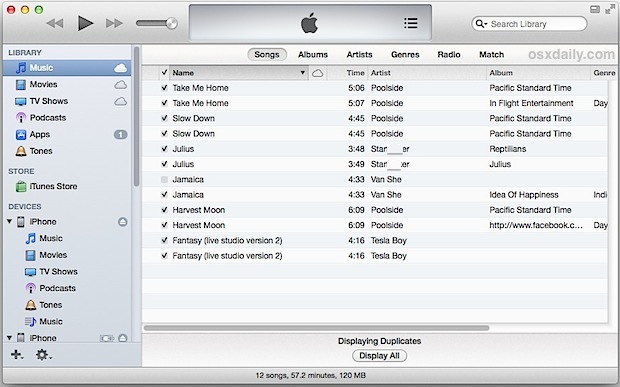The image size is (620, 387).
Task: Click Apps update badge showing 1
Action: tap(121, 134)
